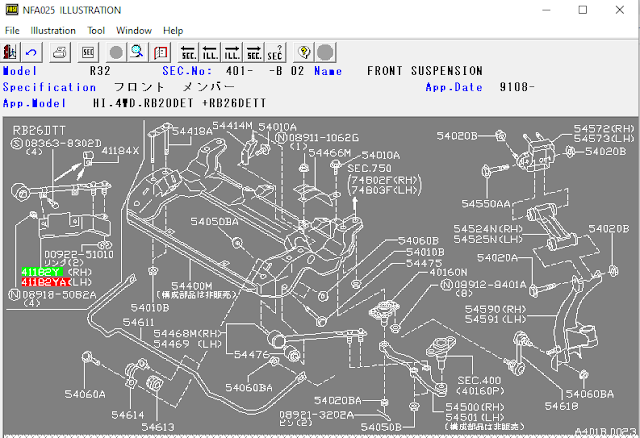Click part number 41184X label
640x438 pixels.
120,151
